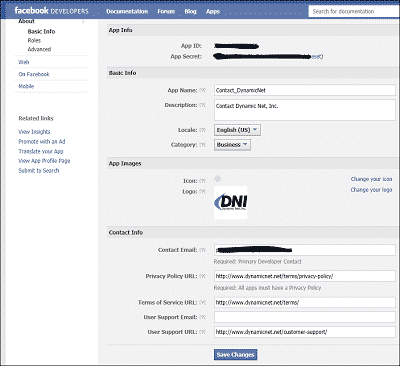400x366 pixels.
Task: Open View App Profile Page link
Action: [x=44, y=161]
